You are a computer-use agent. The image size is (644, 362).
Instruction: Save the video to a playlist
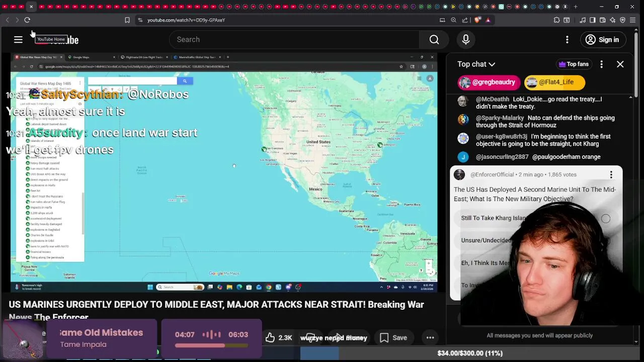tap(393, 338)
